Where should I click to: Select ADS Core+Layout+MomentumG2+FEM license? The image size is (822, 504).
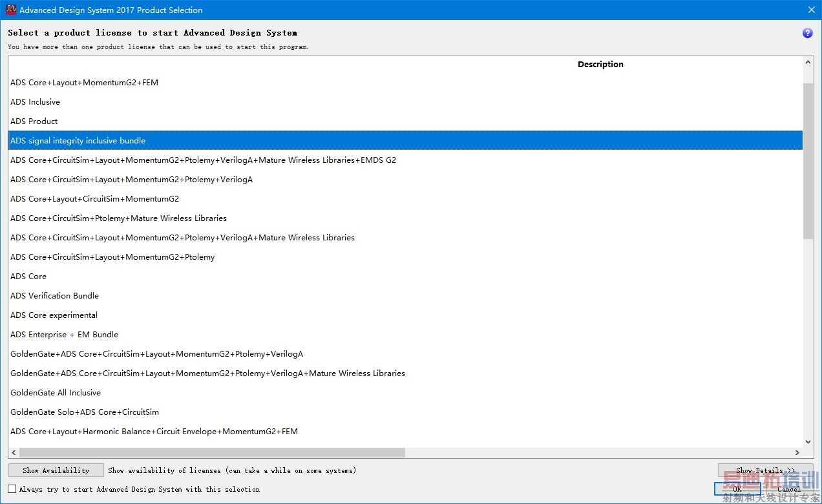click(405, 82)
